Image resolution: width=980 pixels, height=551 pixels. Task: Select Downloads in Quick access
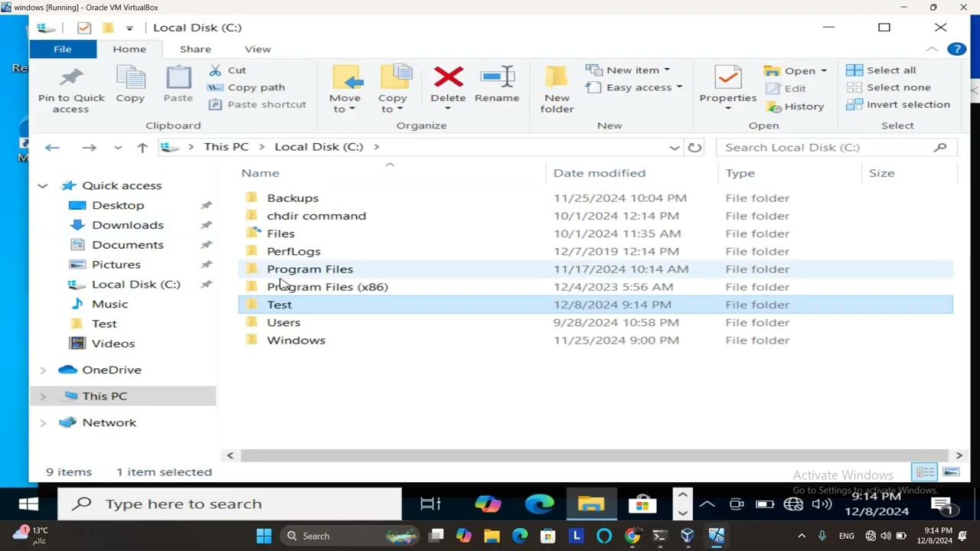pyautogui.click(x=128, y=225)
